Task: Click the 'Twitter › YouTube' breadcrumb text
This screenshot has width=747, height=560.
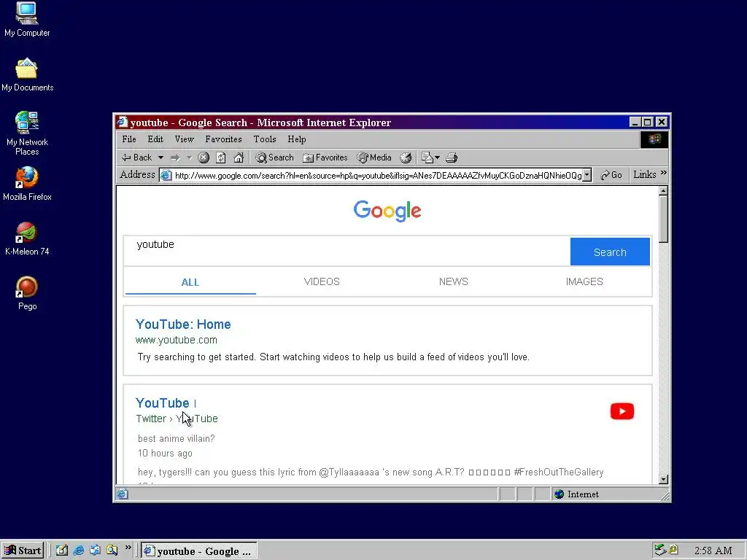Action: click(177, 419)
